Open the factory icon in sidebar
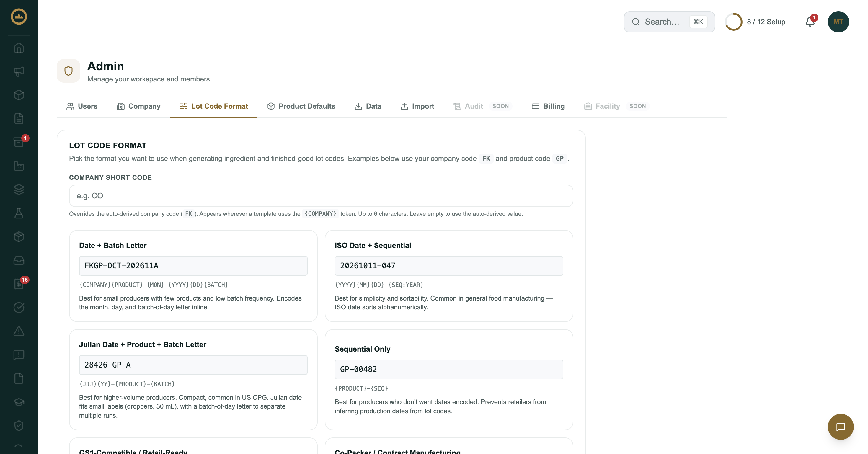868x454 pixels. coord(19,166)
